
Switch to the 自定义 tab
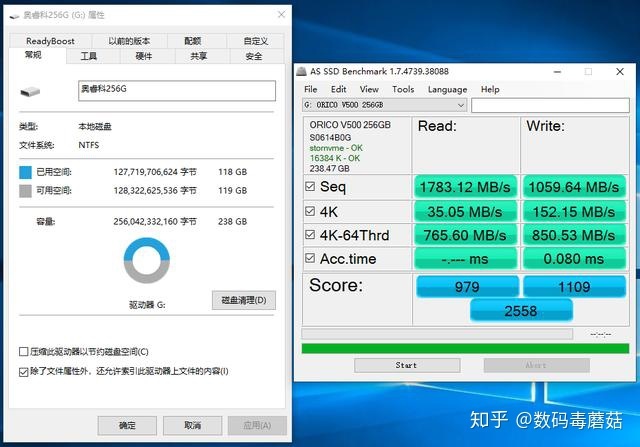click(x=256, y=41)
